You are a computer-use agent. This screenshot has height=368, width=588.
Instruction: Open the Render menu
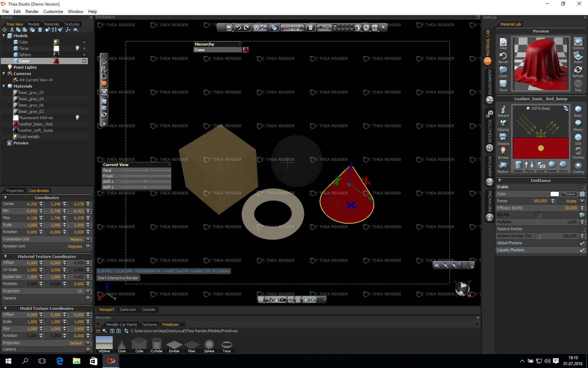pyautogui.click(x=32, y=11)
